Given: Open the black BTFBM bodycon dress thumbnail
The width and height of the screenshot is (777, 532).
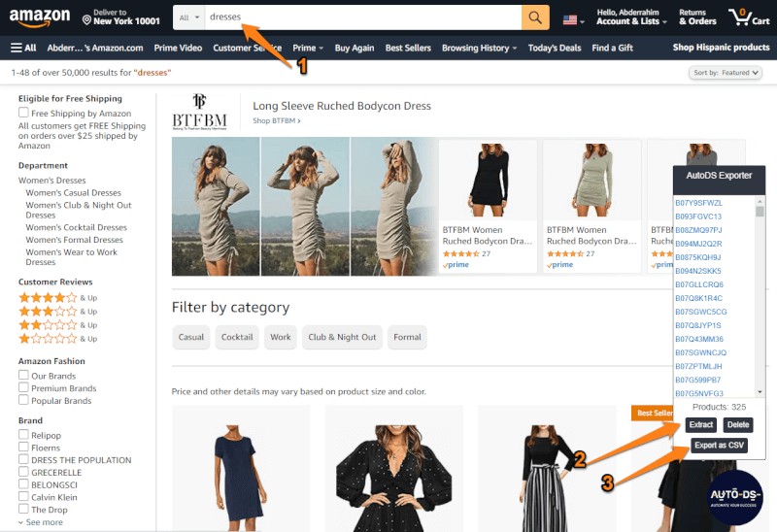Looking at the screenshot, I should point(489,181).
